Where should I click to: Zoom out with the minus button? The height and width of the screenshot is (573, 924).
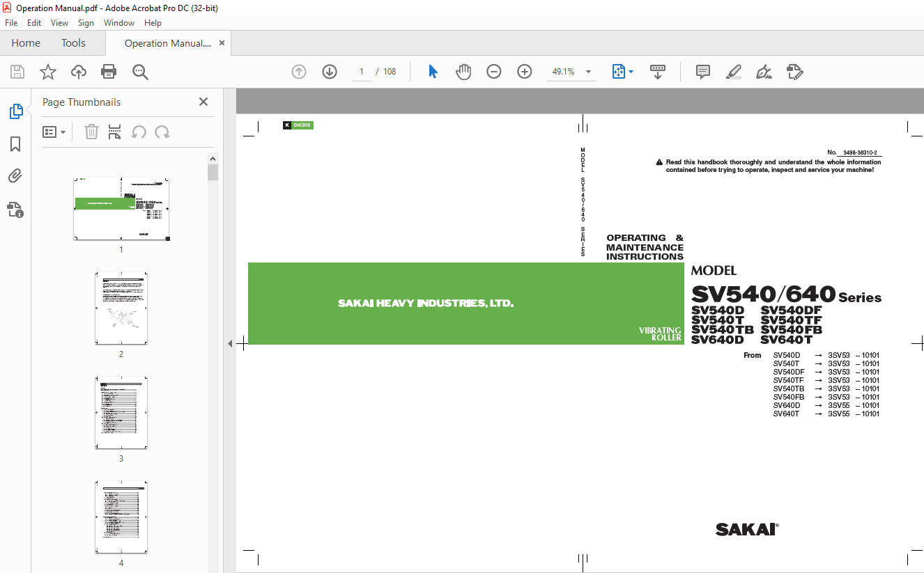[494, 72]
